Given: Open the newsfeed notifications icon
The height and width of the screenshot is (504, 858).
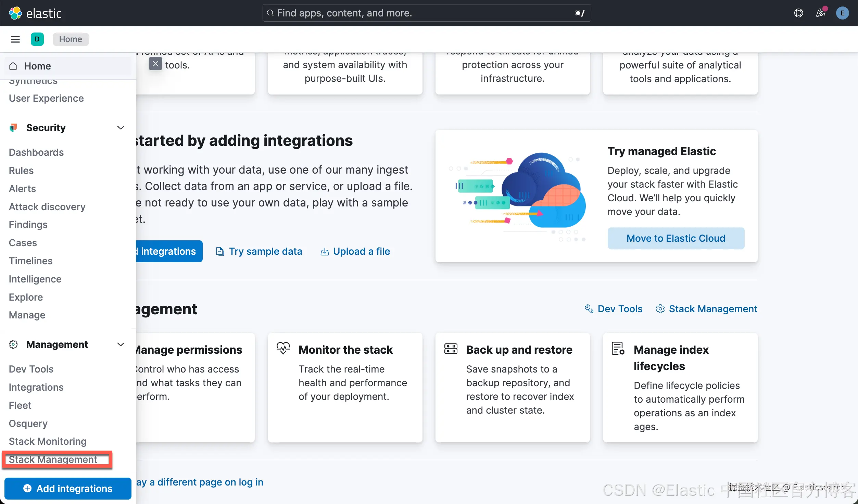Looking at the screenshot, I should click(820, 13).
